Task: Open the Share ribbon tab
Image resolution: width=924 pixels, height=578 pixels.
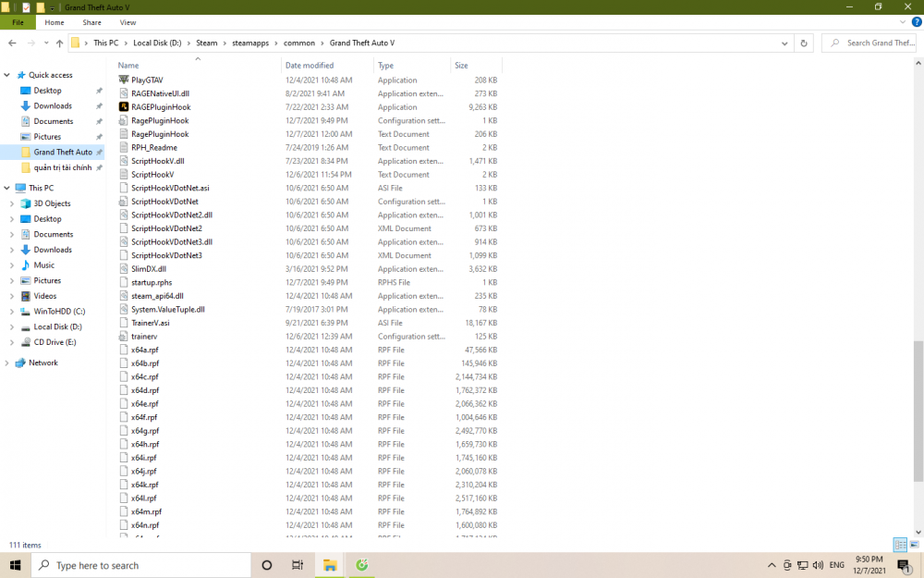Action: coord(91,22)
